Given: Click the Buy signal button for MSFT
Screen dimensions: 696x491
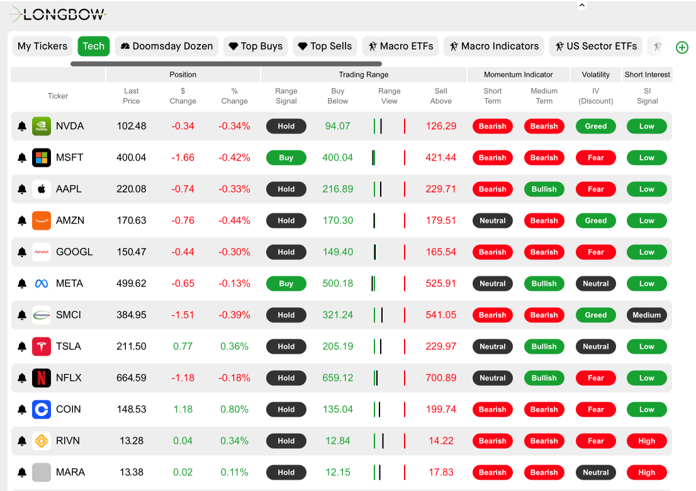Looking at the screenshot, I should click(x=286, y=158).
